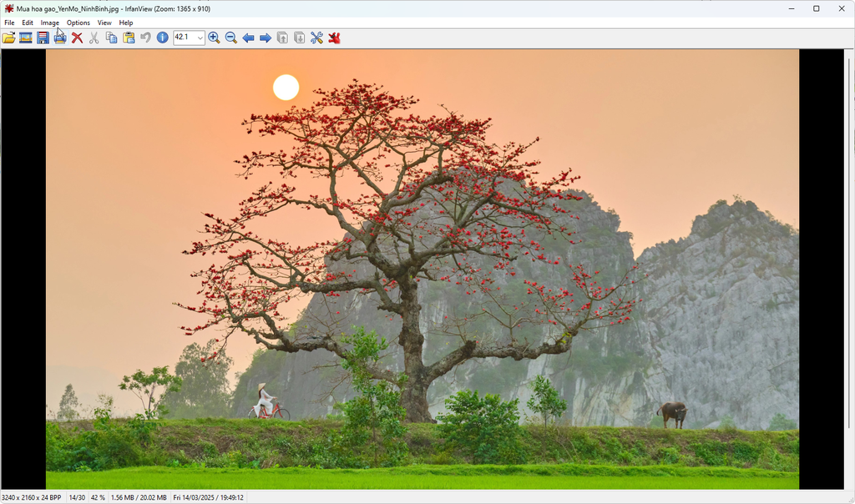Copy the image using the Copy icon
The image size is (855, 504).
(111, 38)
